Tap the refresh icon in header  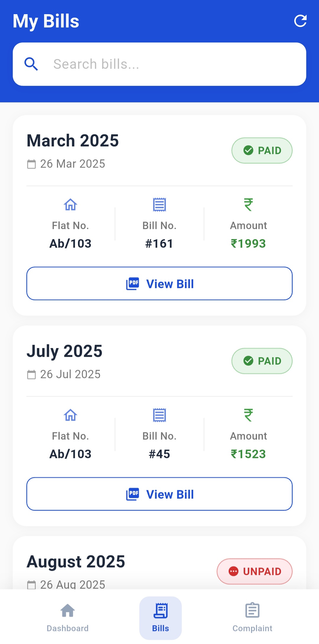300,21
